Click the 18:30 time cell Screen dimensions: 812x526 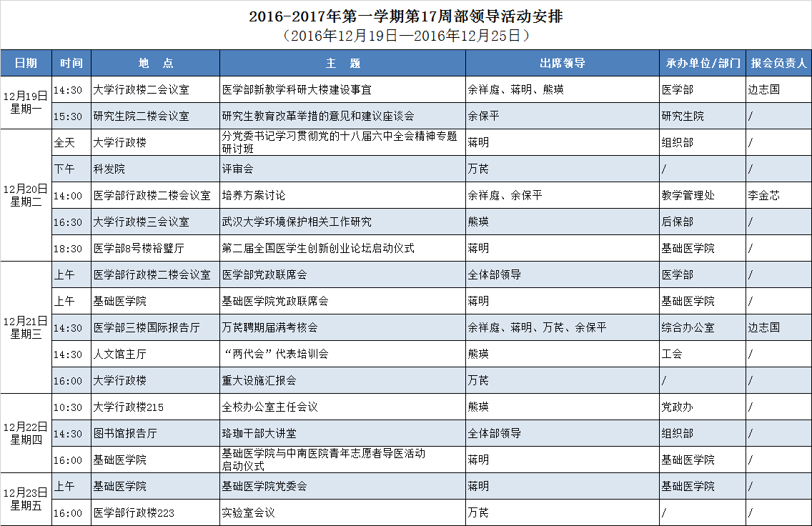coord(68,249)
